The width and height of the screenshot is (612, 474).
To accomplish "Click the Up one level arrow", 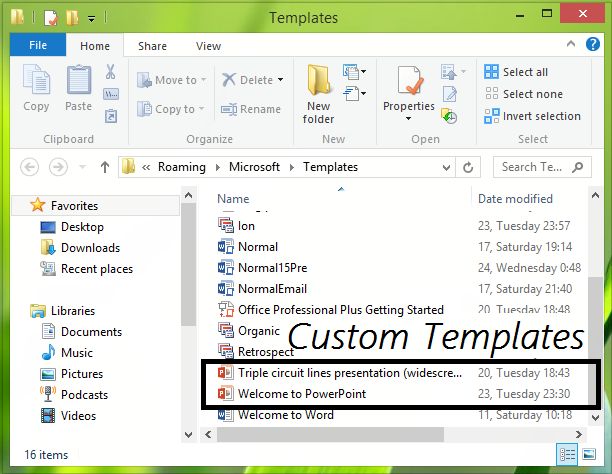I will (105, 167).
